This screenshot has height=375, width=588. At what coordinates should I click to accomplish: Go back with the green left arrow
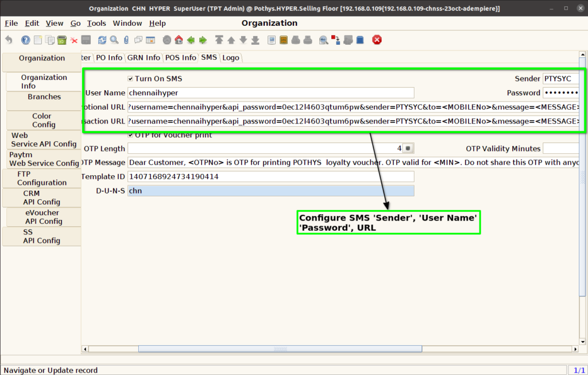[x=191, y=40]
